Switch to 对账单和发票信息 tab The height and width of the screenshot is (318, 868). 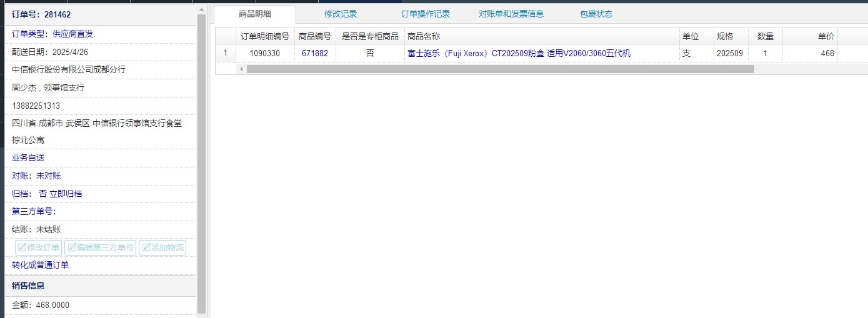(511, 14)
